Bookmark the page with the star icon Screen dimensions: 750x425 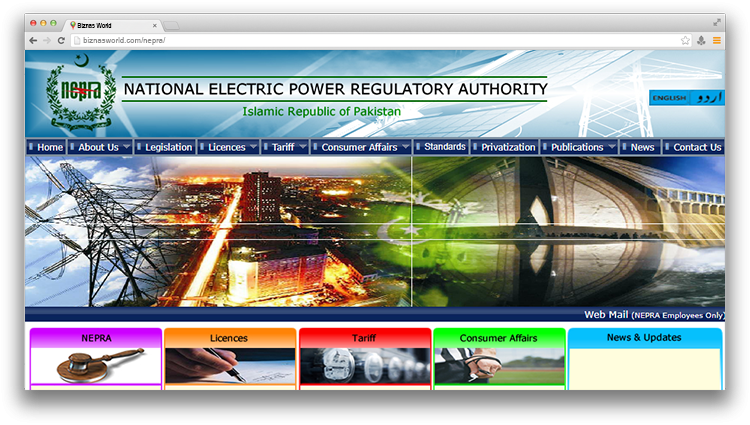point(685,41)
